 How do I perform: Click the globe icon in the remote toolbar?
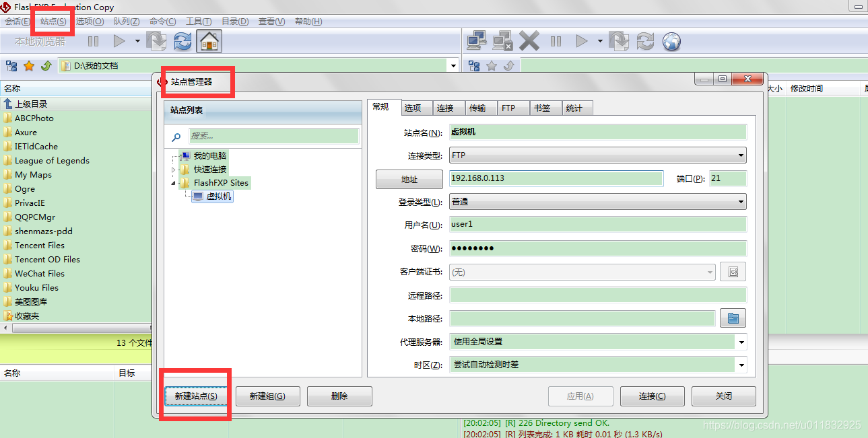(x=671, y=42)
